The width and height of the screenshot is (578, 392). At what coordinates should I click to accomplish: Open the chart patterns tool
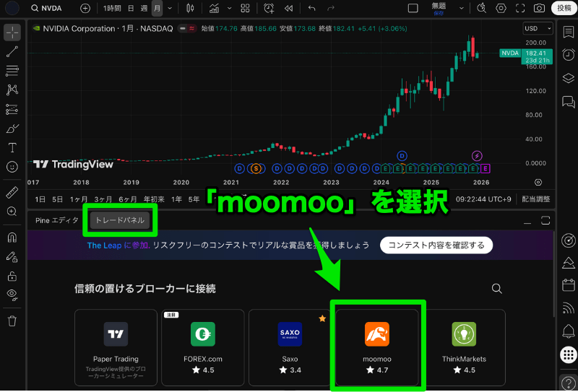click(12, 90)
